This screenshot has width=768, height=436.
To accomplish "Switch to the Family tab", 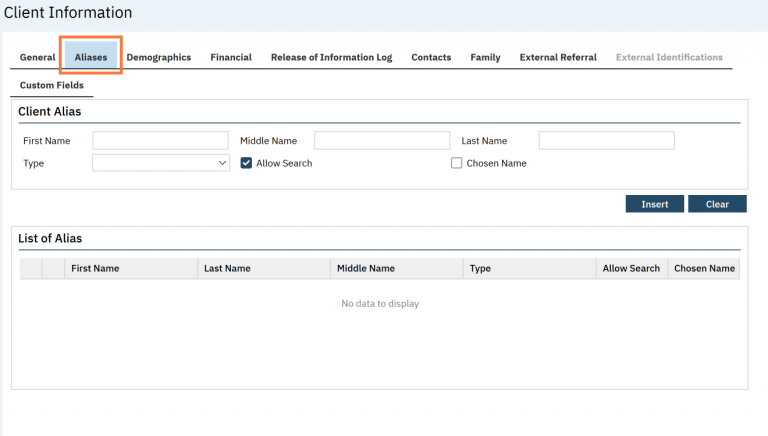I will click(x=485, y=57).
